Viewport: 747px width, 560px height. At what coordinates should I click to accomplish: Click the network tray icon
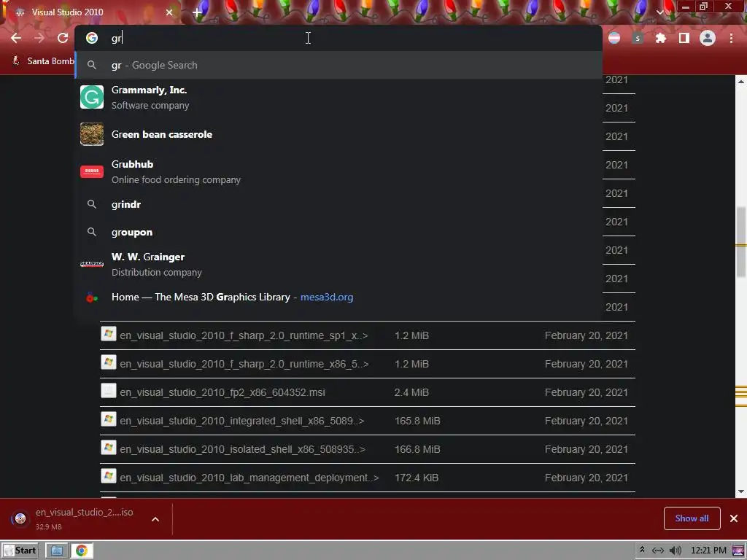tap(658, 551)
